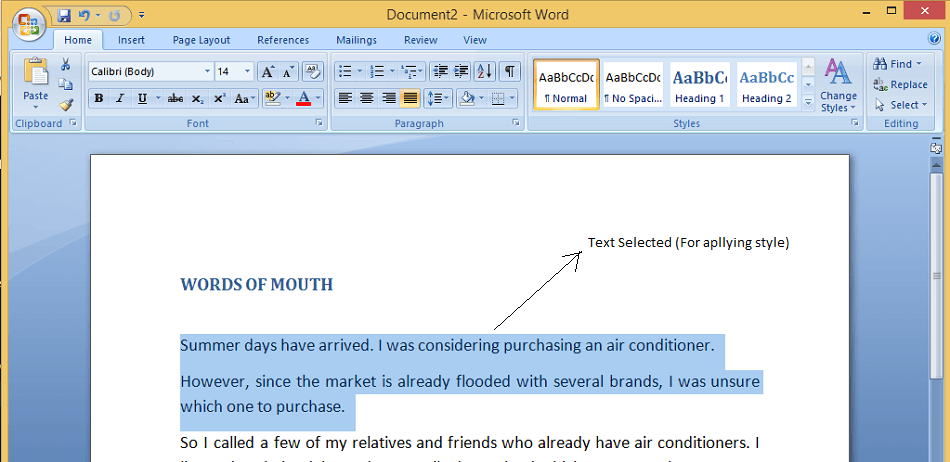The width and height of the screenshot is (950, 462).
Task: Apply the Heading 1 style
Action: pyautogui.click(x=700, y=85)
